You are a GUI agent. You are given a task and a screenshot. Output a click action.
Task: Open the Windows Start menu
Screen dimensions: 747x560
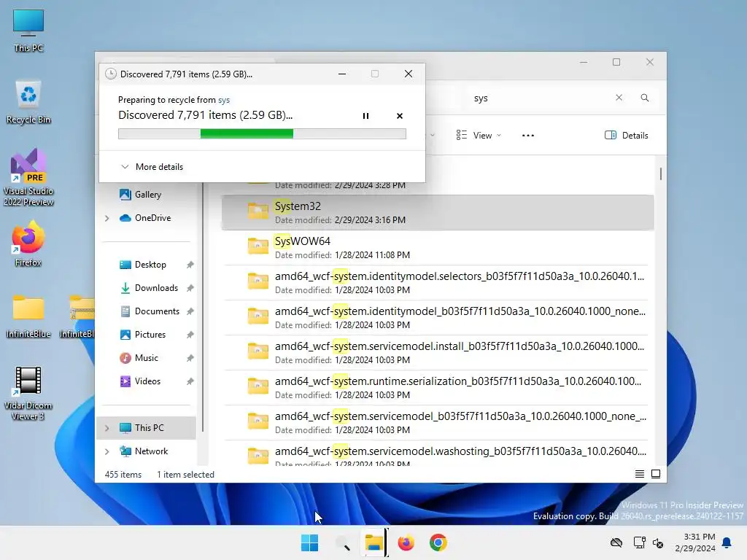click(309, 542)
